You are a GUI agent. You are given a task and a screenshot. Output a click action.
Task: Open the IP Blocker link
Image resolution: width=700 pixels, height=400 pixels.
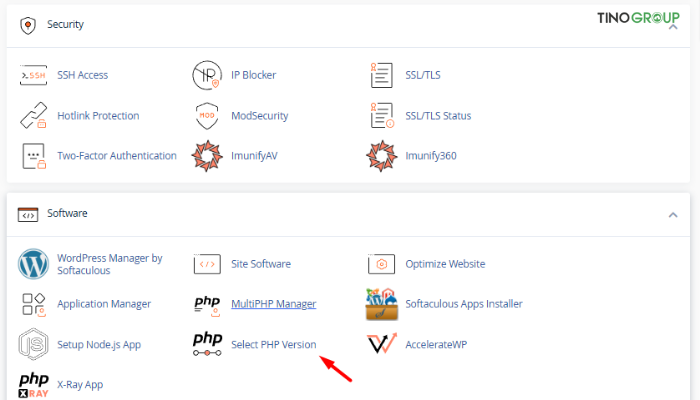254,75
